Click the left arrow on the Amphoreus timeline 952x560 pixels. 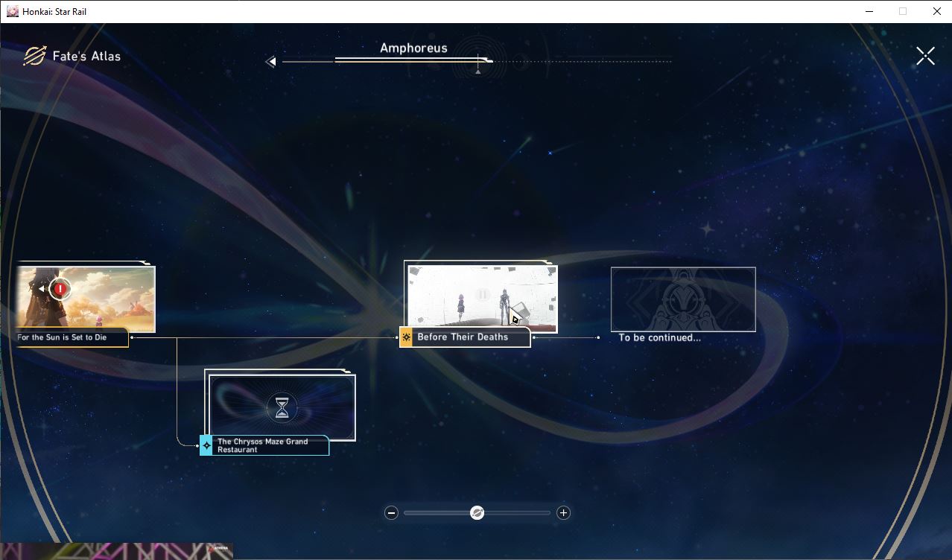click(271, 62)
